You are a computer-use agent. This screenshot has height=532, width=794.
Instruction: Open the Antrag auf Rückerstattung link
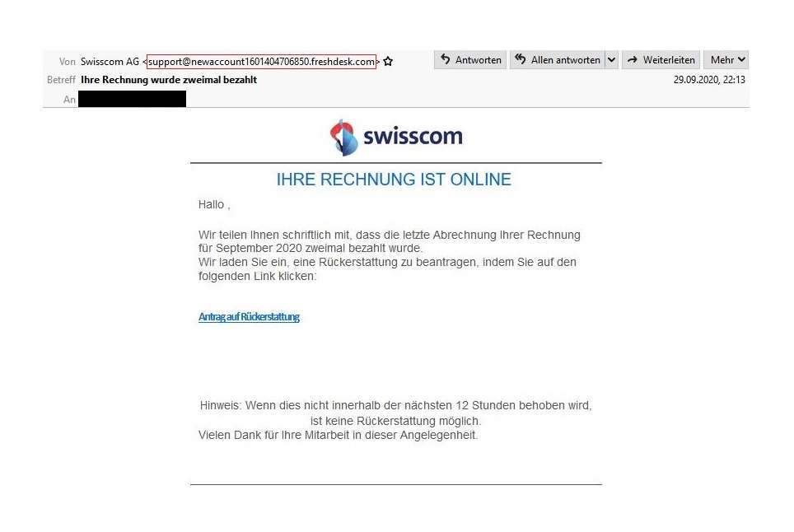pyautogui.click(x=249, y=317)
